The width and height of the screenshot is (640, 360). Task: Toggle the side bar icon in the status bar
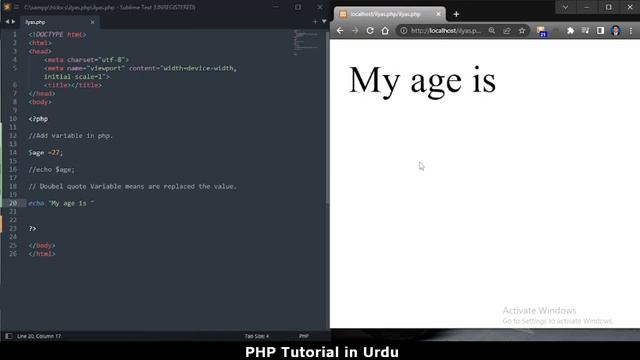pos(8,336)
